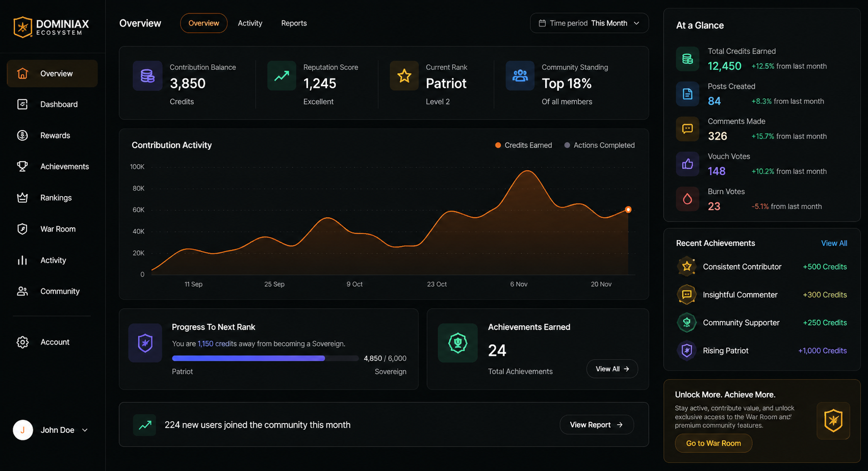Click the Vouch Votes thumbs-up icon
The image size is (868, 471).
pos(687,164)
